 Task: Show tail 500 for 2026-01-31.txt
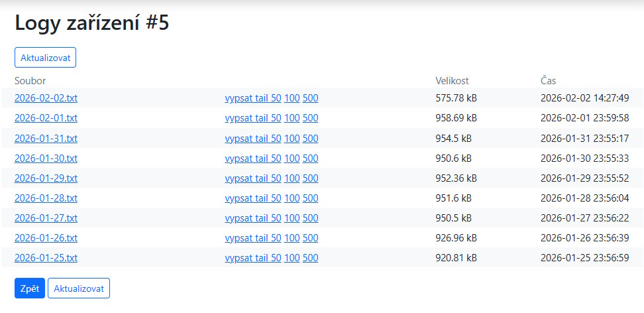(310, 139)
